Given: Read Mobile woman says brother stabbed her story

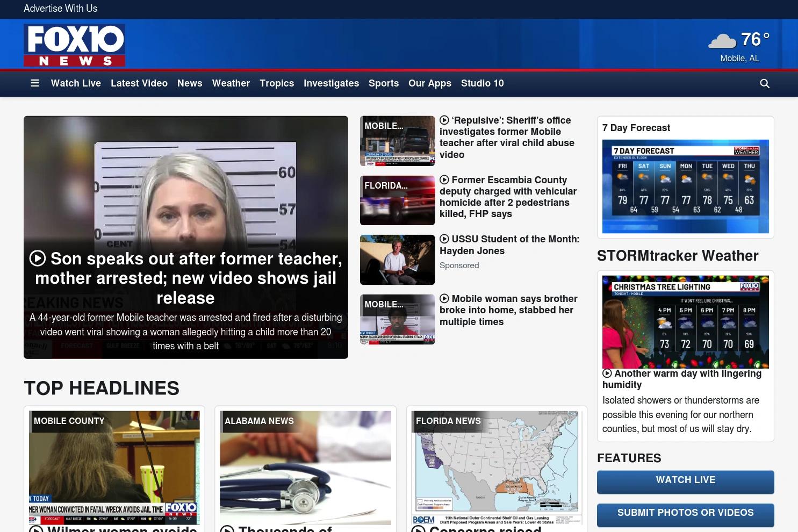Looking at the screenshot, I should [508, 310].
